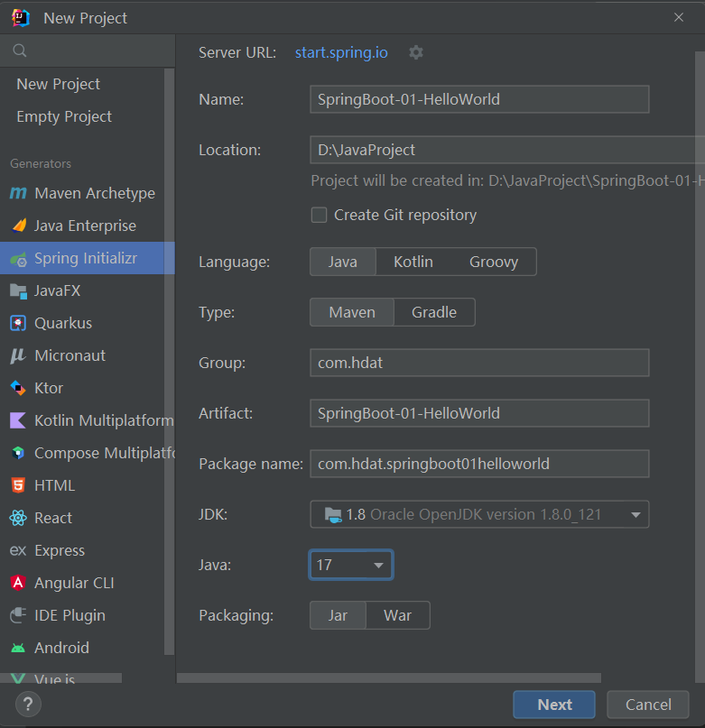
Task: Click the Maven Archetype label
Action: tap(95, 193)
